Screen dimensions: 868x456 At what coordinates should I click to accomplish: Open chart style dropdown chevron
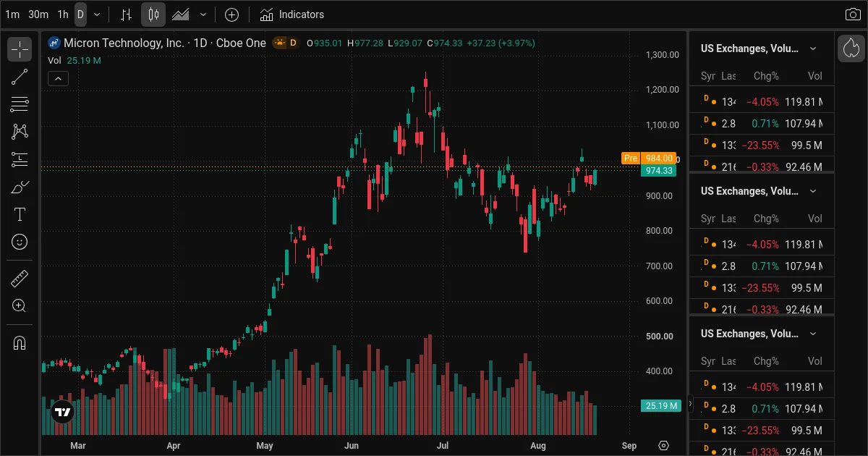click(203, 14)
